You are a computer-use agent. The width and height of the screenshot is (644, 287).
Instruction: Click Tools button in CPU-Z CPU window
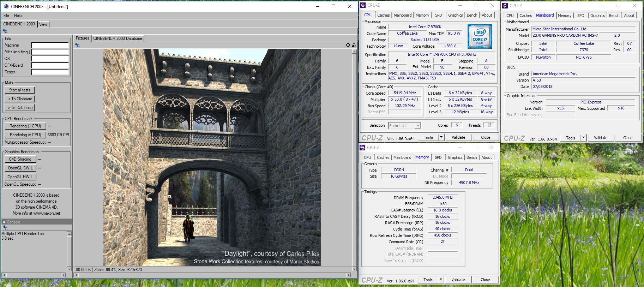pyautogui.click(x=428, y=137)
